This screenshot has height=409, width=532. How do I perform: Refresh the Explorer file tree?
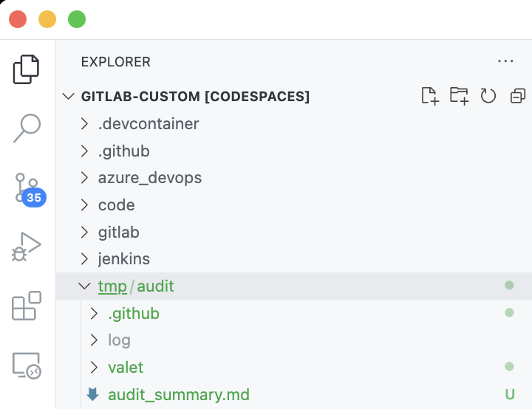[x=488, y=96]
